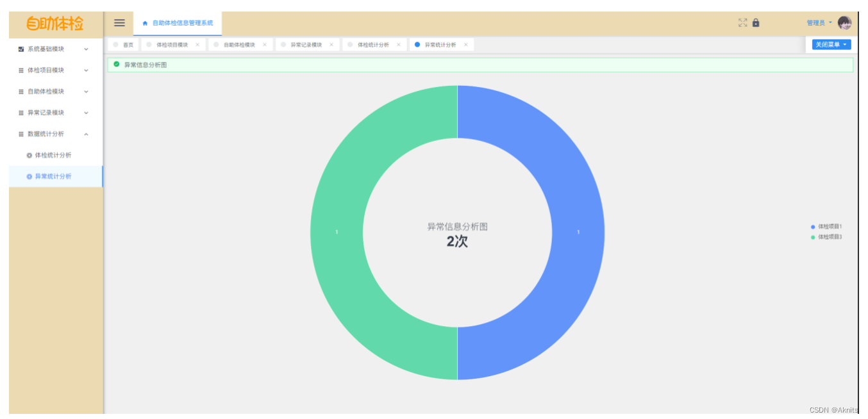Click the home icon in the system title tab
Screen dimensions: 868x419
click(145, 23)
